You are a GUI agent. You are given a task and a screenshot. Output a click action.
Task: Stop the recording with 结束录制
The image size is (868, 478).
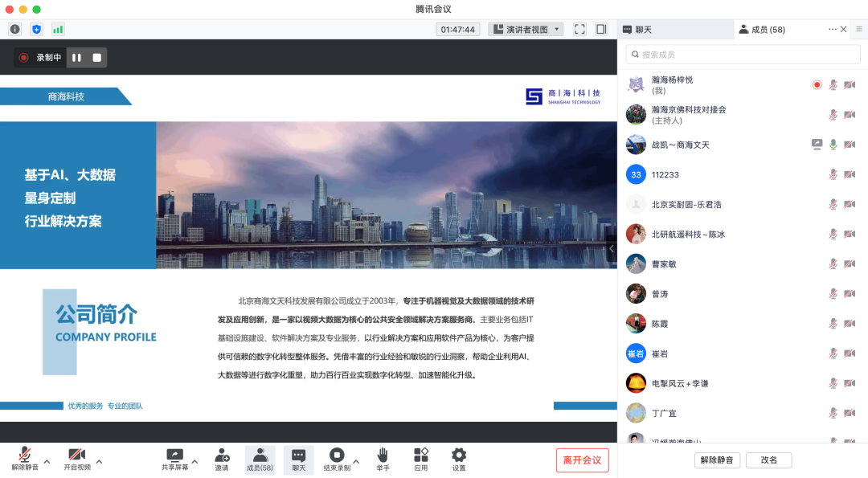(338, 459)
